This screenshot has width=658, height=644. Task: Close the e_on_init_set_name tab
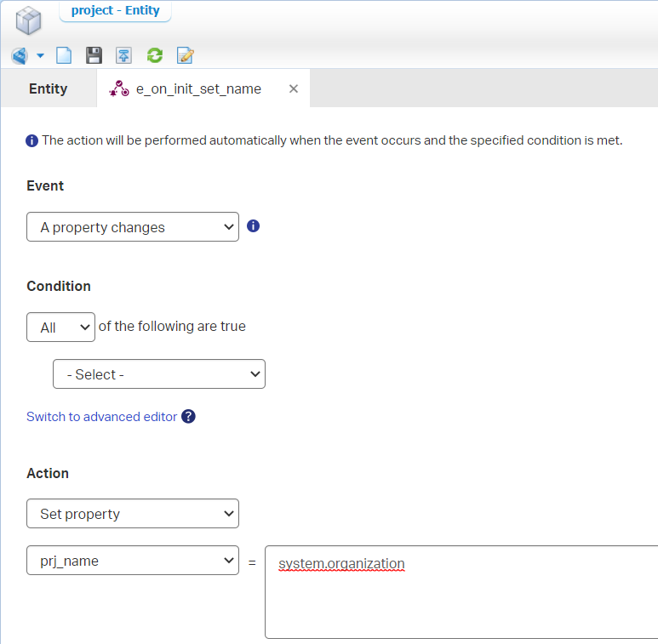294,88
